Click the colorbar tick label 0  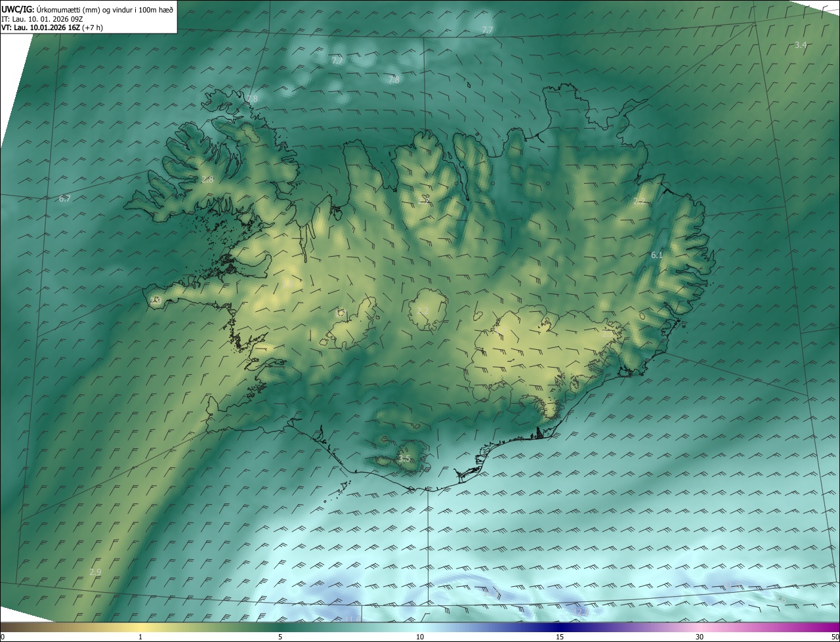tap(3, 637)
